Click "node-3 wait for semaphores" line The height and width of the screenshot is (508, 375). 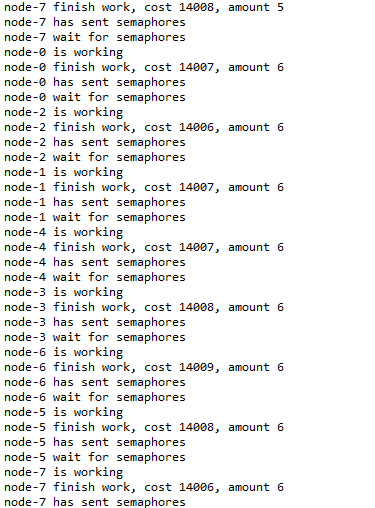pos(95,337)
